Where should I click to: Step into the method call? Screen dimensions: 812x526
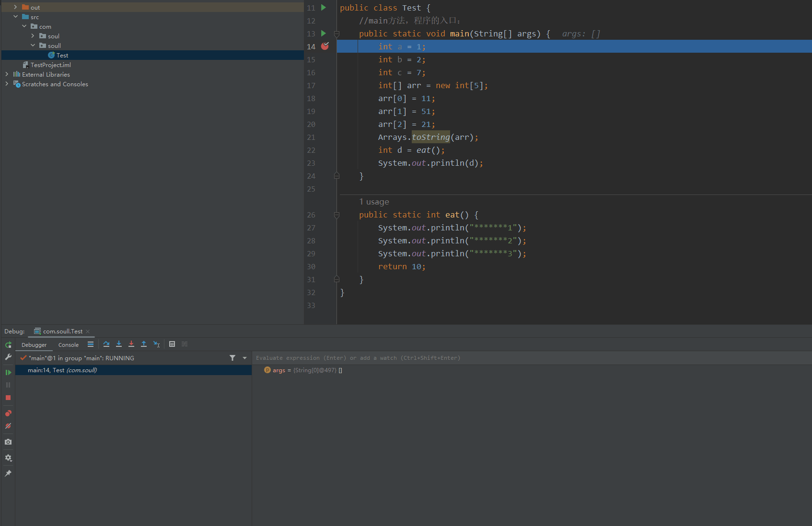pos(119,344)
